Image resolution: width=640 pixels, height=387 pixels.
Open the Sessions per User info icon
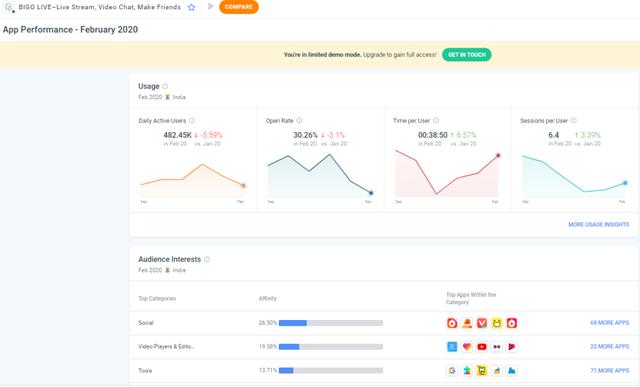pyautogui.click(x=573, y=121)
